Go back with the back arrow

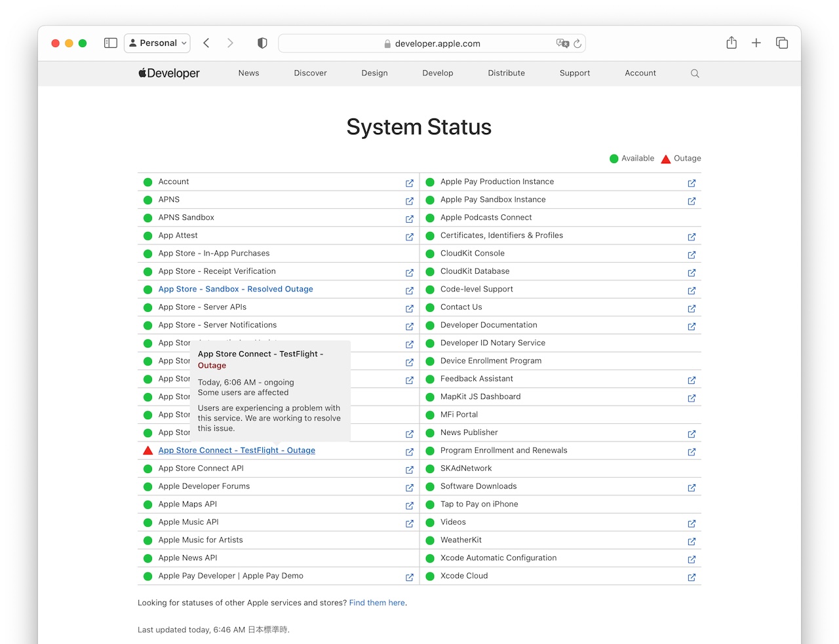click(x=206, y=43)
